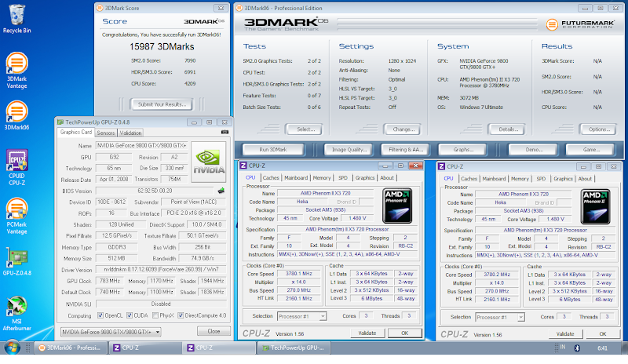
Task: Click the Futuremark Corporation logo
Action: pos(580,24)
